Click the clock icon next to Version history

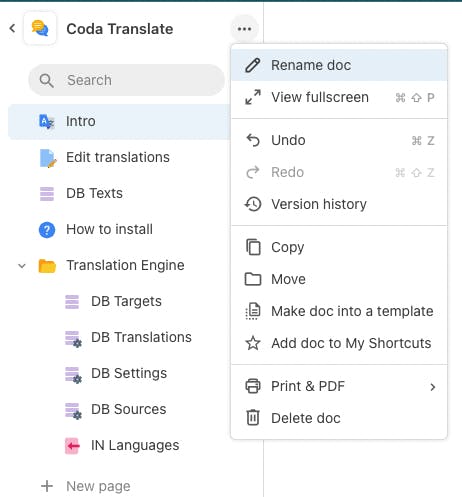253,204
